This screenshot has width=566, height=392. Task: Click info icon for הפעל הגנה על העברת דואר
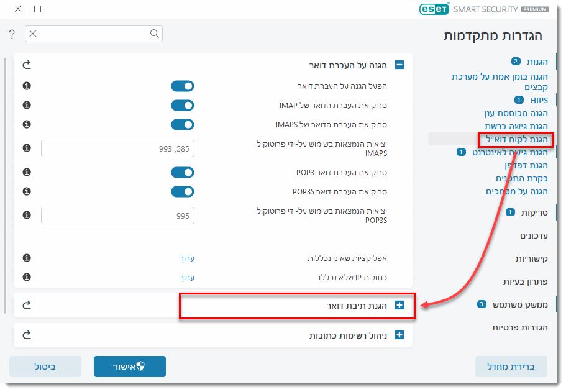[27, 86]
